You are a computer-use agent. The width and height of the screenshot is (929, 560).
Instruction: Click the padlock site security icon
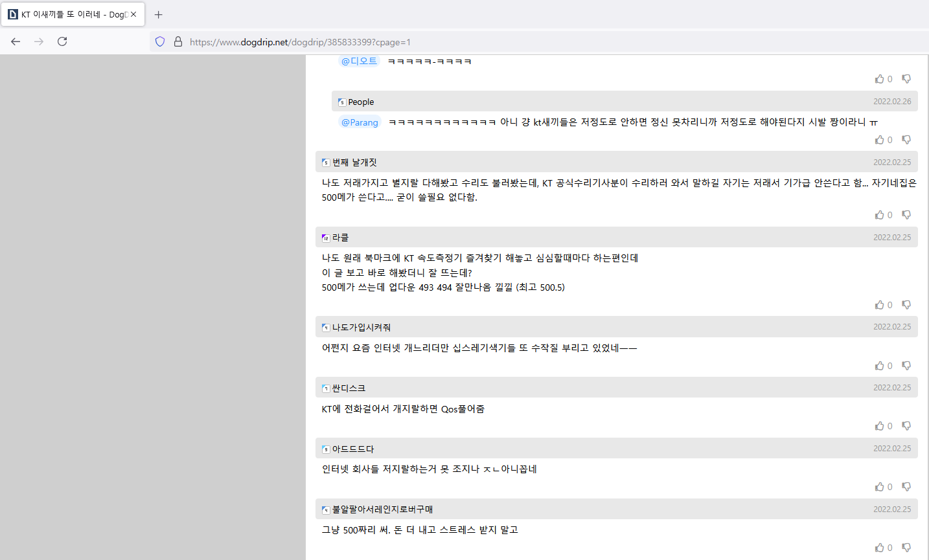coord(178,42)
